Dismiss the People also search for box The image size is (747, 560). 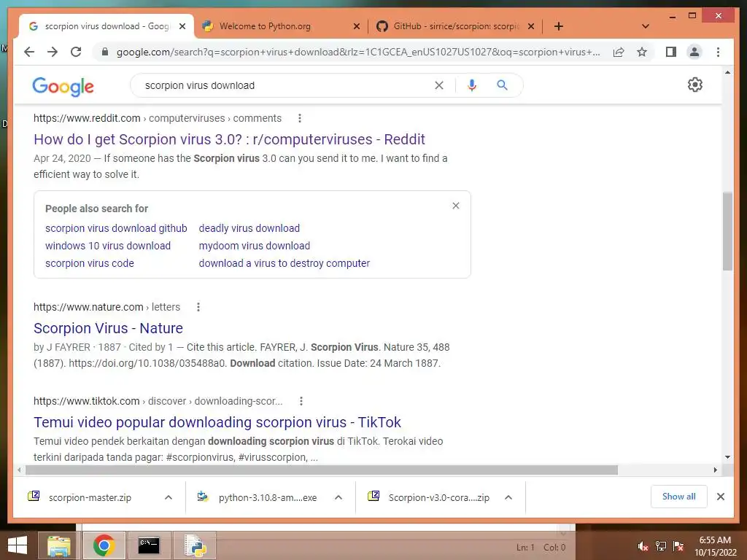456,206
